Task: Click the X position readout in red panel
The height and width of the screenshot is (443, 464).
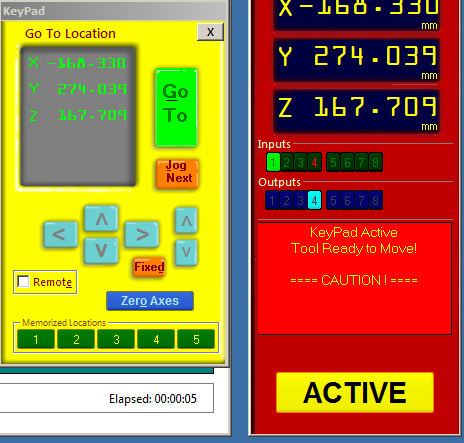Action: 357,15
